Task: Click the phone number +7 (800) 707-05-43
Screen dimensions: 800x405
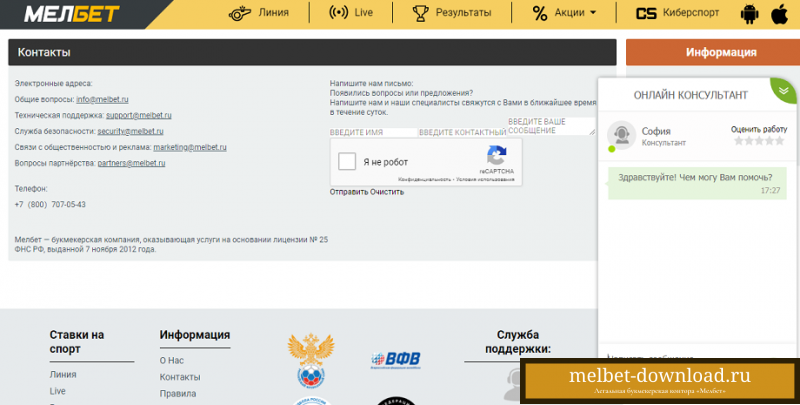Action: tap(50, 204)
